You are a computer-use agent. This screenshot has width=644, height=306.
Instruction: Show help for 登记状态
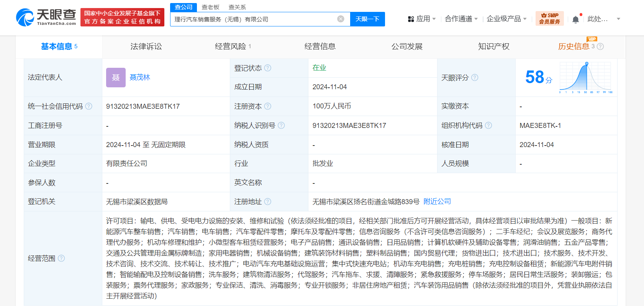[x=268, y=68]
